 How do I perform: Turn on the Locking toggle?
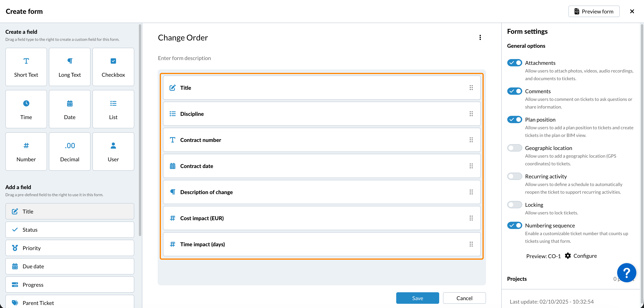click(x=515, y=205)
